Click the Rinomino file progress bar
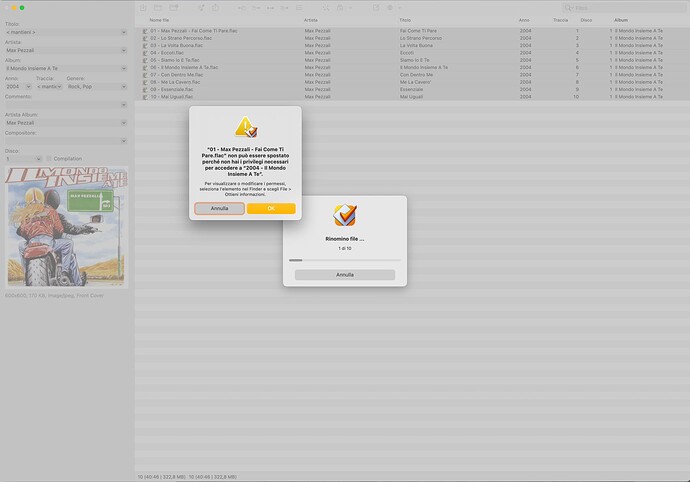This screenshot has width=690, height=482. [345, 260]
